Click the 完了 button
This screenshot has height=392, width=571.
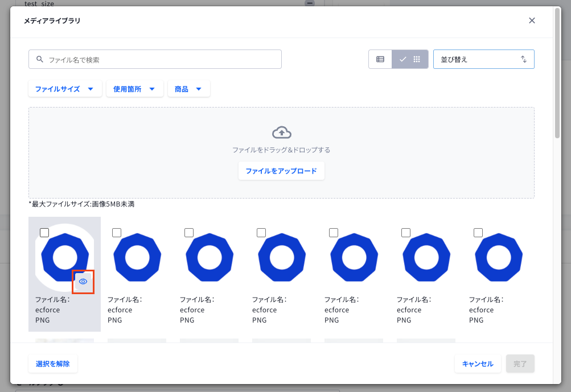pos(520,364)
